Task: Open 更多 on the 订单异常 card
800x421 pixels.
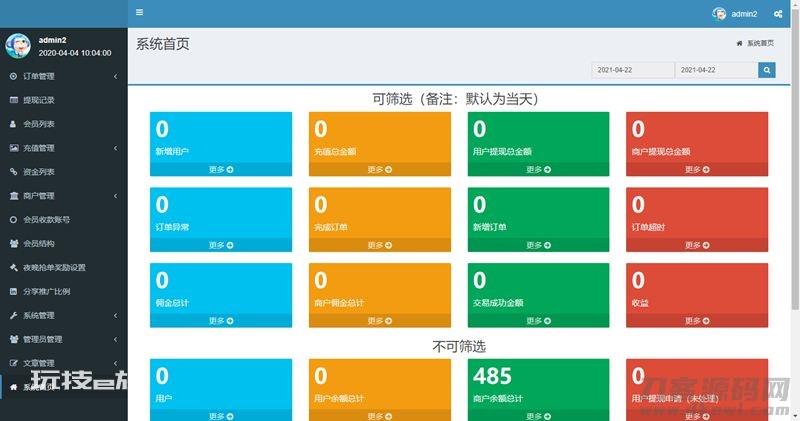Action: pos(221,245)
